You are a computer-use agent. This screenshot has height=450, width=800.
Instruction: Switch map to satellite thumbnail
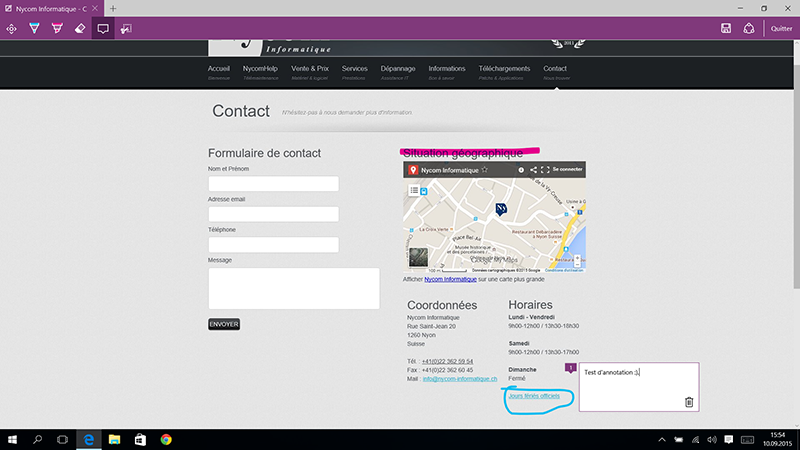pyautogui.click(x=418, y=257)
